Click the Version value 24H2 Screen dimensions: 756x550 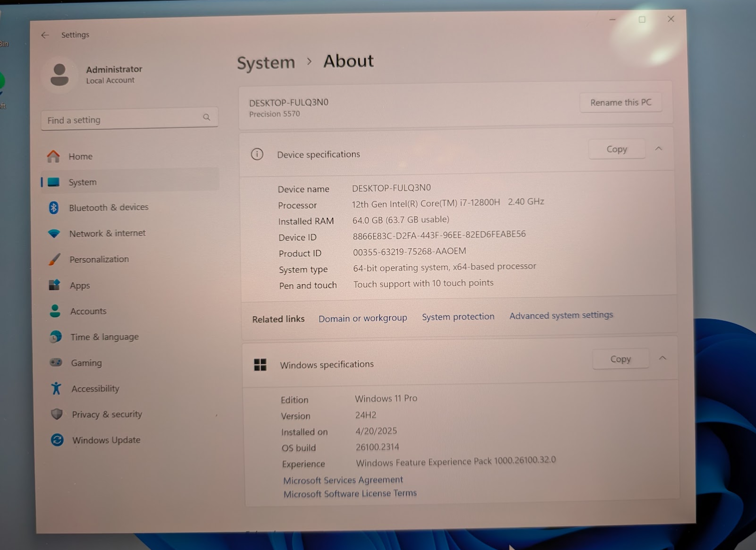(366, 415)
